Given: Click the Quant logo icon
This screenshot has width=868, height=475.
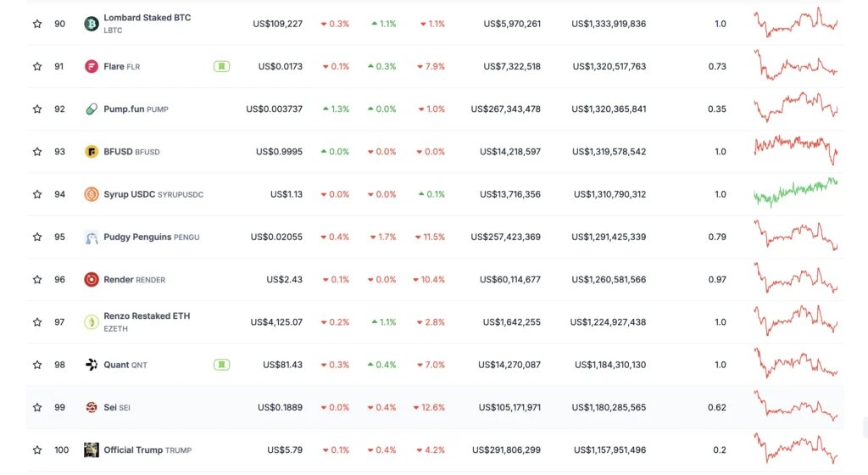Looking at the screenshot, I should tap(92, 365).
